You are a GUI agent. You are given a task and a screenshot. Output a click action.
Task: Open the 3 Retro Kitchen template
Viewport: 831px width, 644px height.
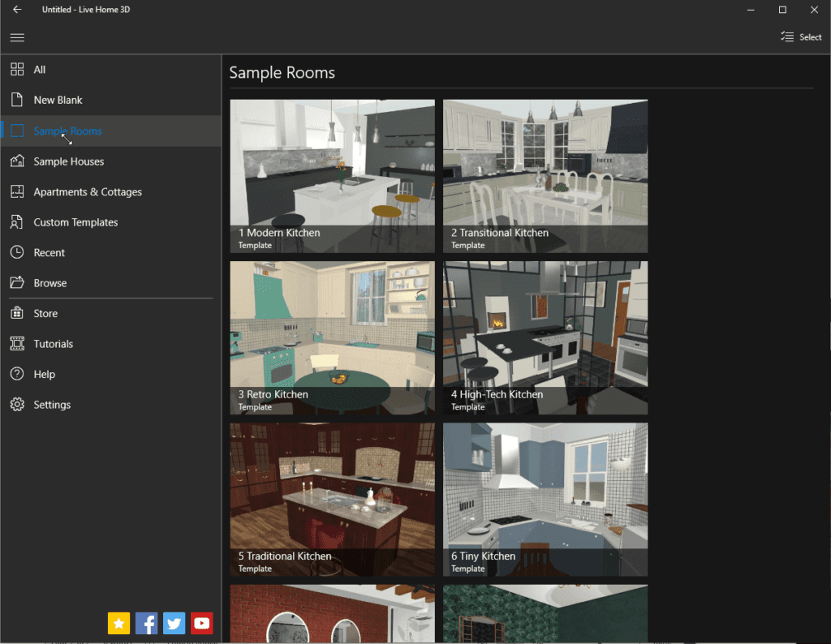[x=332, y=338]
